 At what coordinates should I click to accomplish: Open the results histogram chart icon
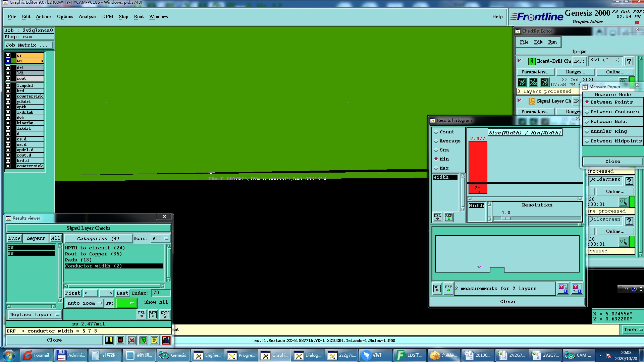pyautogui.click(x=166, y=340)
